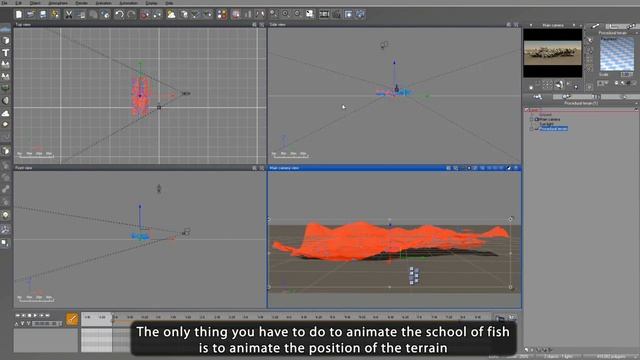The height and width of the screenshot is (360, 640).
Task: Click the Redo arrow icon
Action: point(131,15)
